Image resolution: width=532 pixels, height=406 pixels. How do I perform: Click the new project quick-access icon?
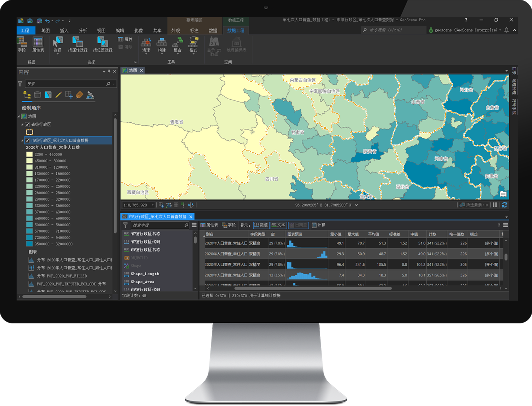point(21,21)
